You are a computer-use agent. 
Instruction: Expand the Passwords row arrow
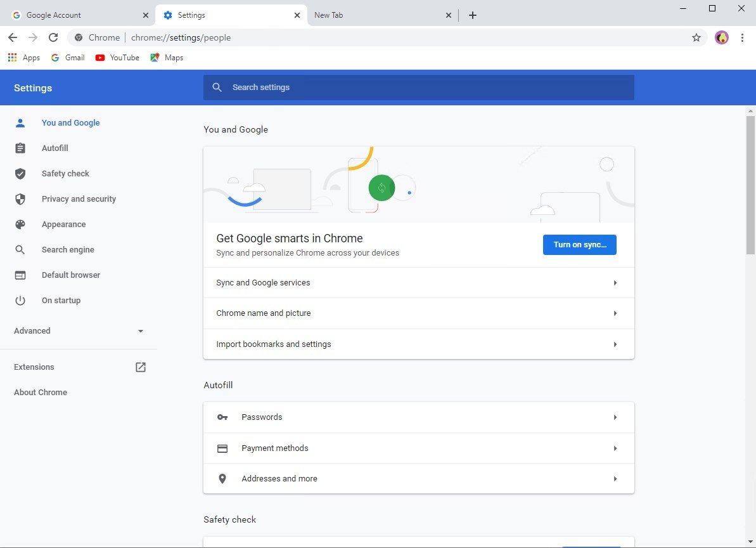(615, 417)
